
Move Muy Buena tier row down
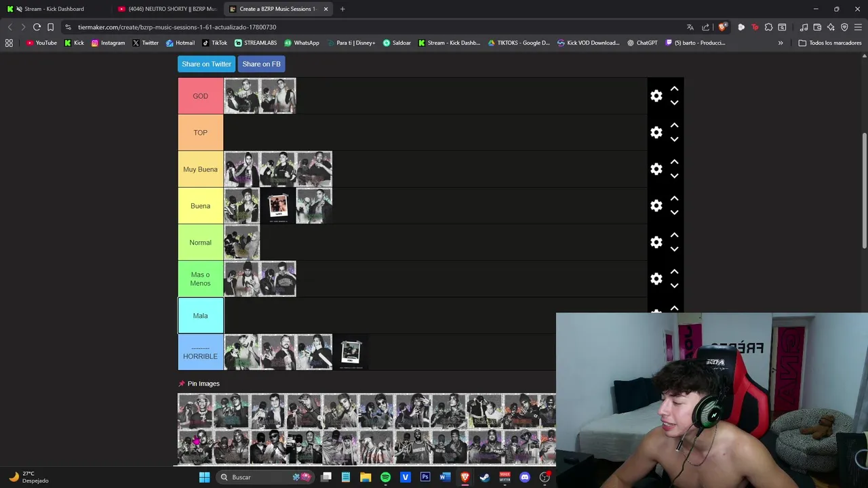click(x=674, y=176)
